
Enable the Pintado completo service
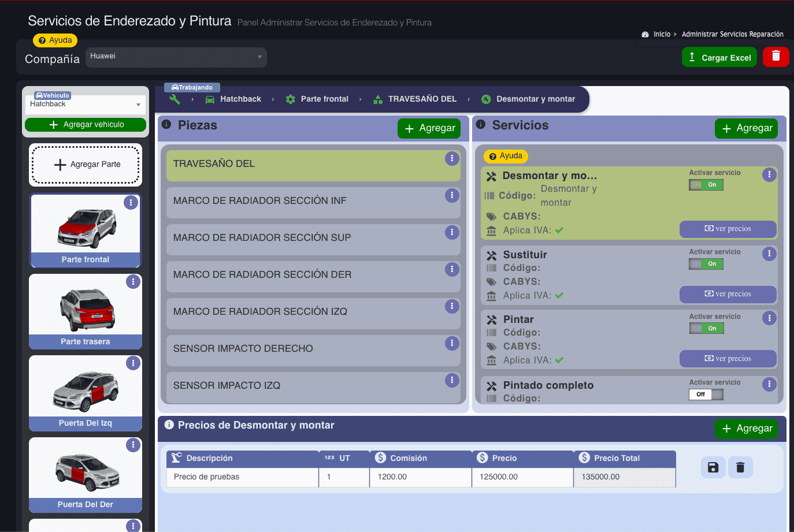coord(706,395)
